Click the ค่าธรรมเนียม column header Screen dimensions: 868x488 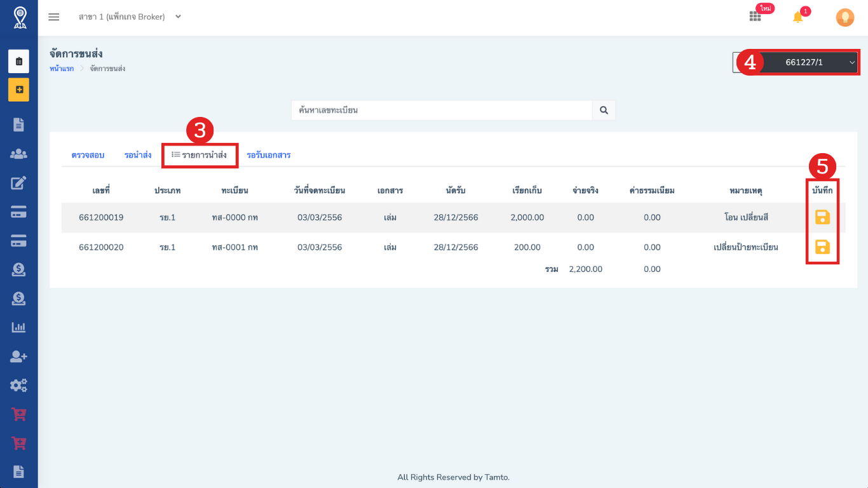[x=652, y=191]
